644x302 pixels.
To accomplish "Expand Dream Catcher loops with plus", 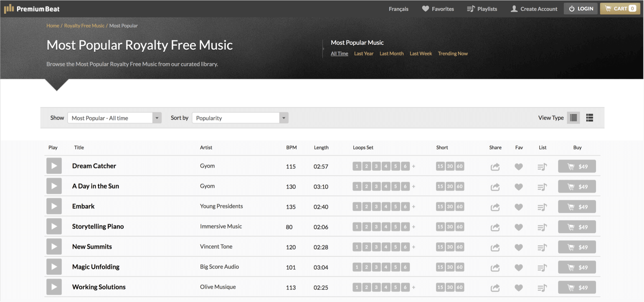I will pyautogui.click(x=414, y=166).
